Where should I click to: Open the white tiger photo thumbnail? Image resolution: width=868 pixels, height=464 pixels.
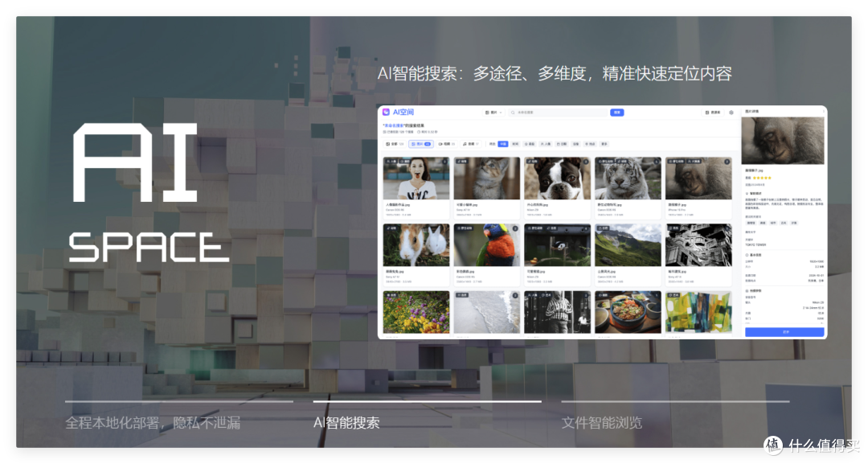tap(628, 179)
